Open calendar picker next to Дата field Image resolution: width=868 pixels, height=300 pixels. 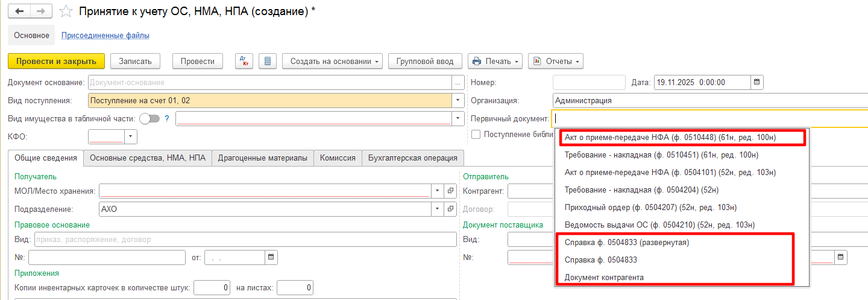point(757,83)
